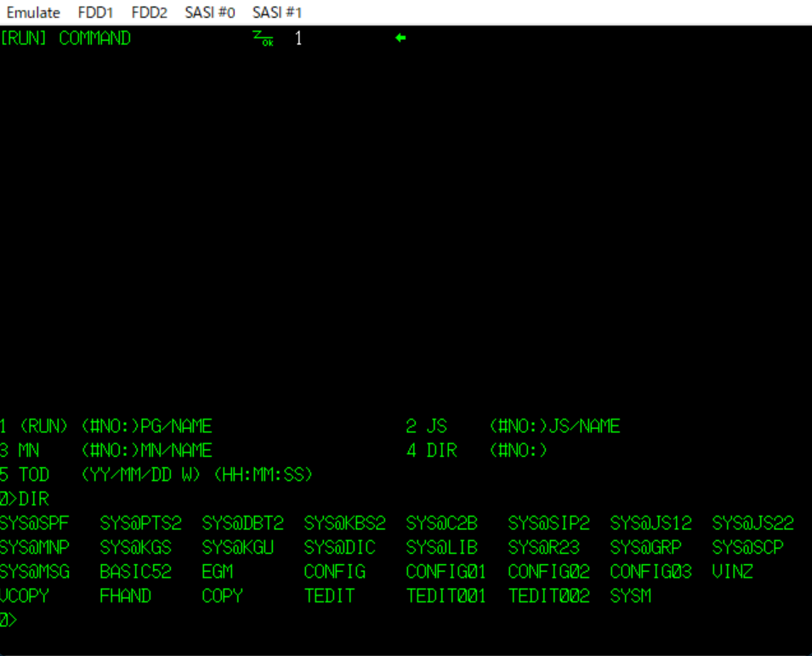Open the FDD2 menu
The height and width of the screenshot is (656, 812).
pyautogui.click(x=149, y=13)
